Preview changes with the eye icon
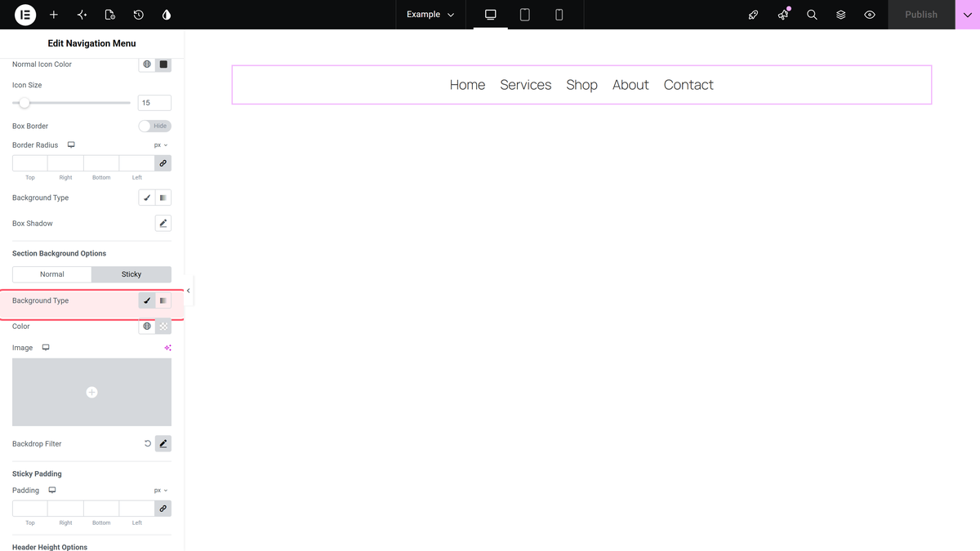This screenshot has width=980, height=551. click(870, 15)
